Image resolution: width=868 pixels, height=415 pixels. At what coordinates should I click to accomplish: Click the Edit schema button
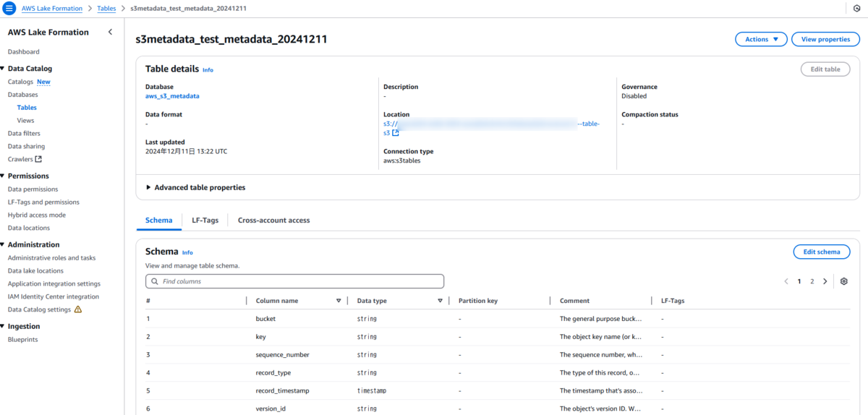(x=822, y=252)
